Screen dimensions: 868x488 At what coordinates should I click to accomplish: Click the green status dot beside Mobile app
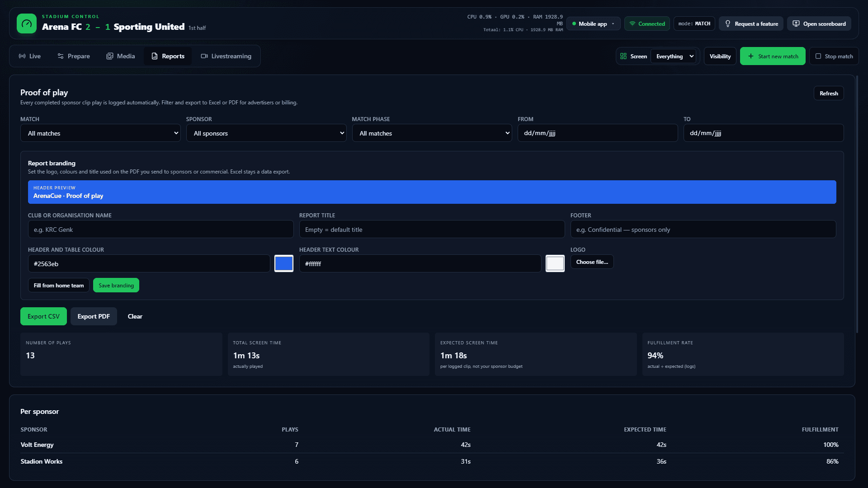tap(574, 23)
